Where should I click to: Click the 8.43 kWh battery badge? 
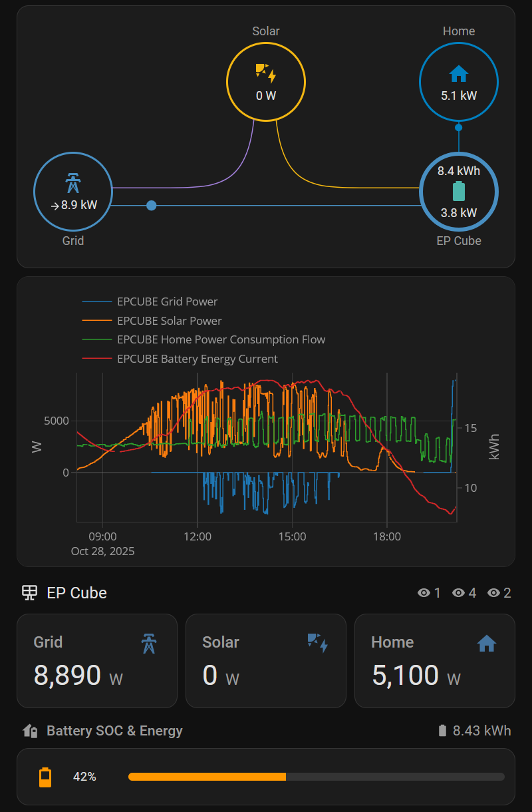[475, 731]
